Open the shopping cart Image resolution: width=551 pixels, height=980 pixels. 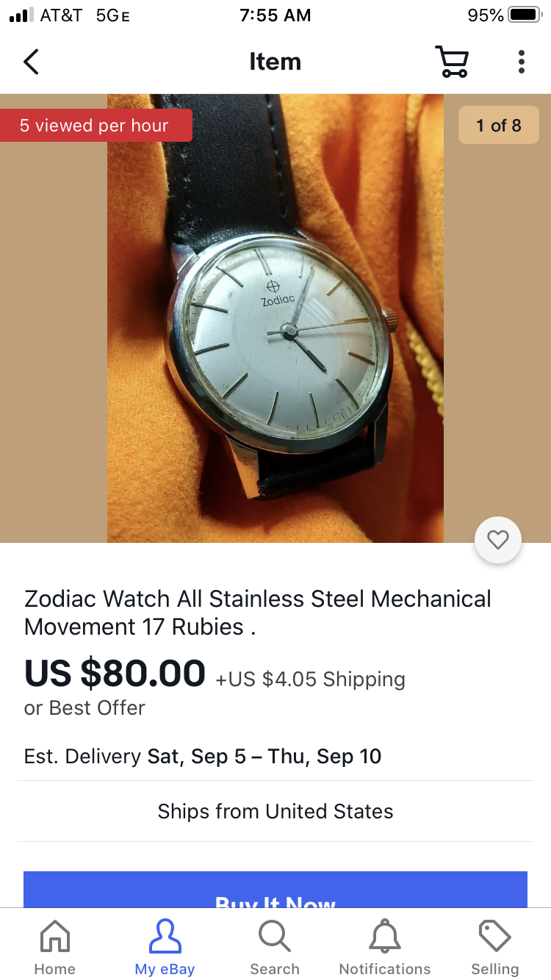click(x=452, y=62)
